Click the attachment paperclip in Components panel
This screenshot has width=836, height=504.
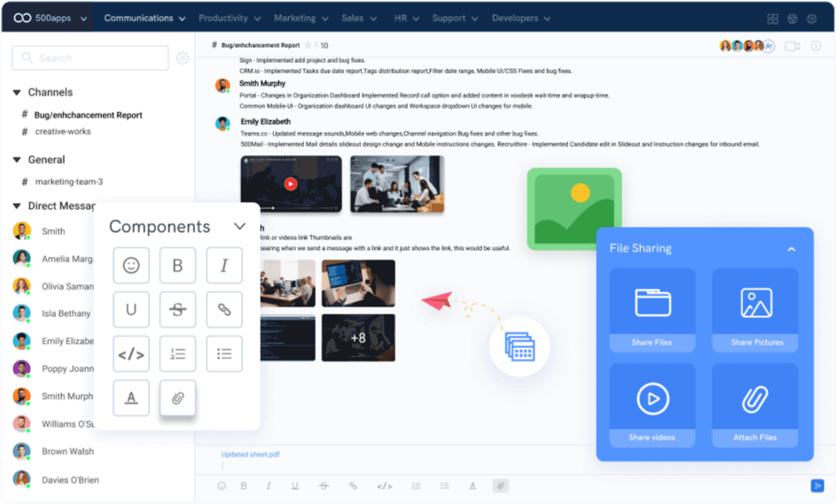[x=177, y=398]
